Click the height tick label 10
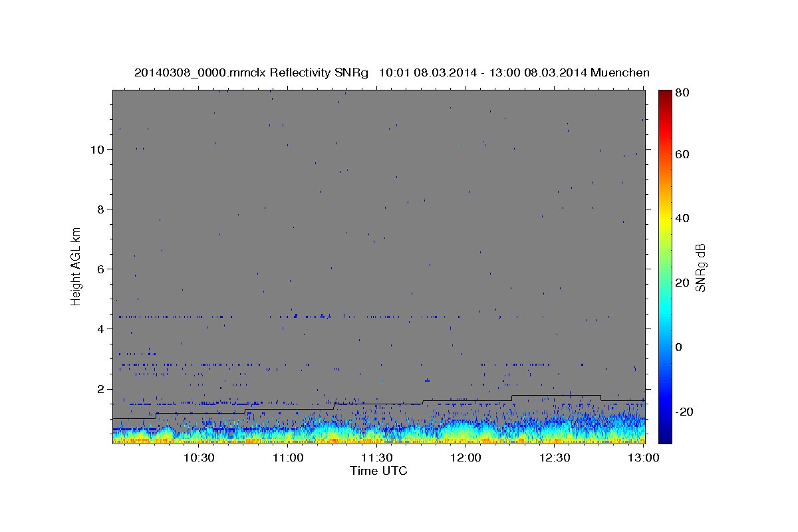 point(98,149)
